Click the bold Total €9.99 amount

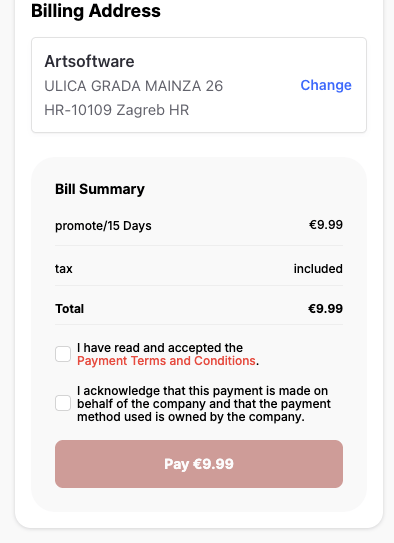tap(325, 309)
